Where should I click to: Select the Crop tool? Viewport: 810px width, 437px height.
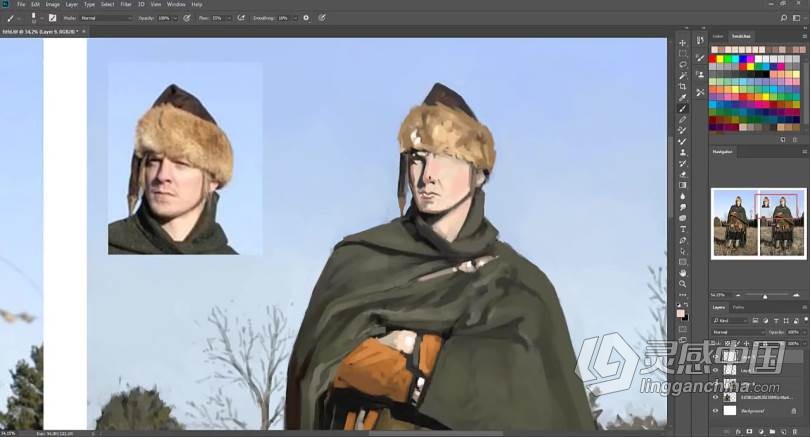[682, 86]
